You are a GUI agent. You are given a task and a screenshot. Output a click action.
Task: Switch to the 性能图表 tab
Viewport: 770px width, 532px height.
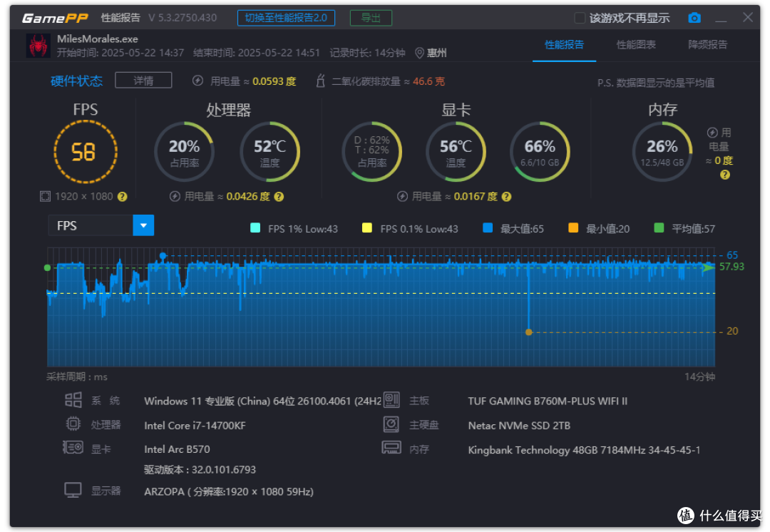636,45
